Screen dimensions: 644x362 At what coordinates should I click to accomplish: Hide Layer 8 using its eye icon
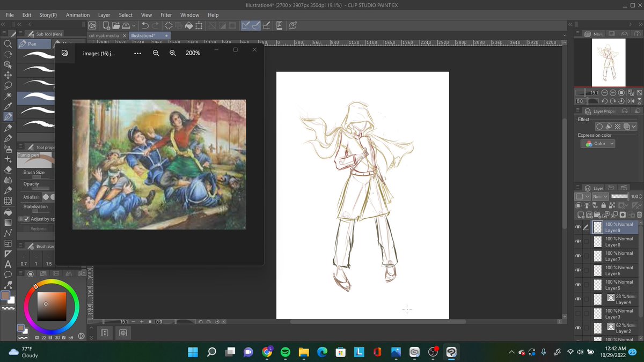(x=578, y=242)
